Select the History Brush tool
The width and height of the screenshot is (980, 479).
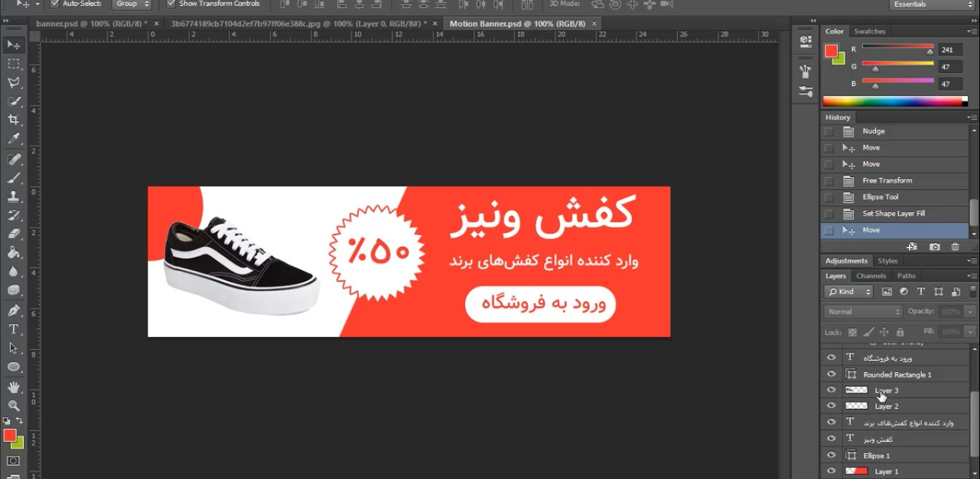pos(14,214)
